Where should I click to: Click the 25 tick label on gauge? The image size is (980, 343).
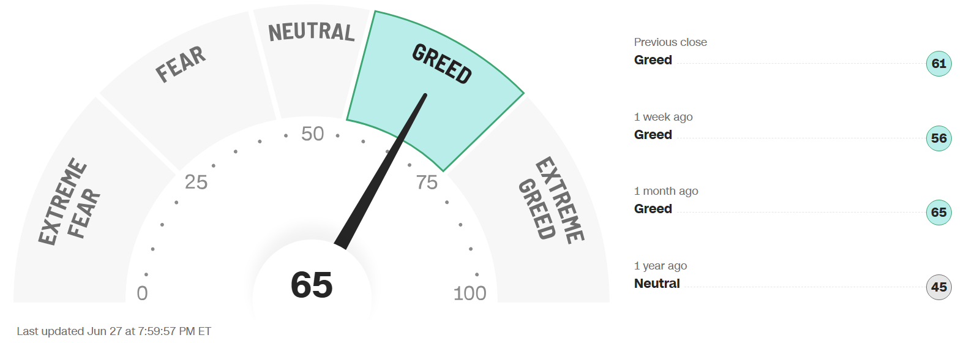tap(196, 183)
